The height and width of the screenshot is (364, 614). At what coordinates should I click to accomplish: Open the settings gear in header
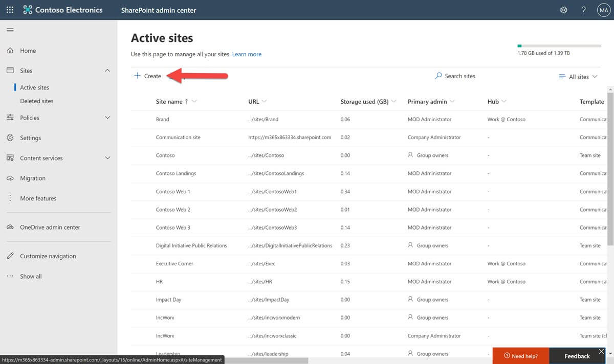[x=563, y=10]
